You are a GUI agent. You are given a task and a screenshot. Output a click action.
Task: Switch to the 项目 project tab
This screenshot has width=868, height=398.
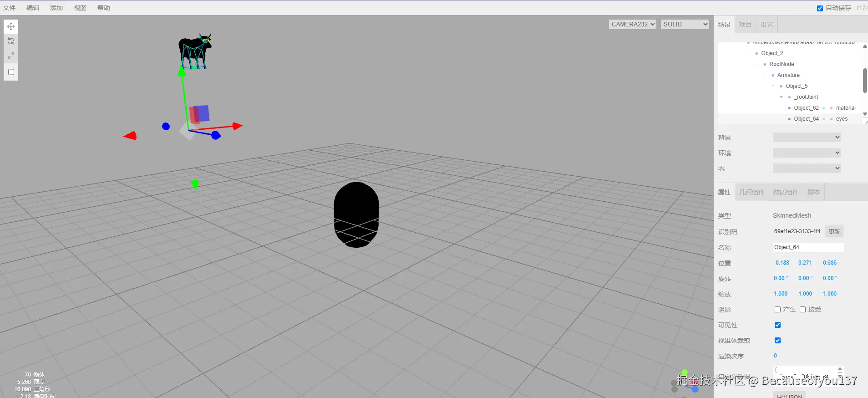[746, 25]
